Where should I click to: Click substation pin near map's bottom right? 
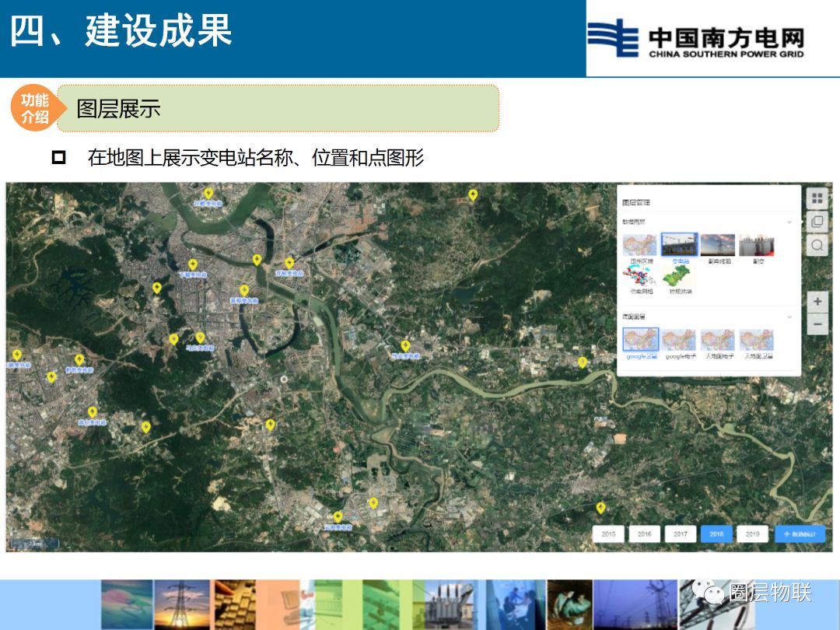coord(601,507)
